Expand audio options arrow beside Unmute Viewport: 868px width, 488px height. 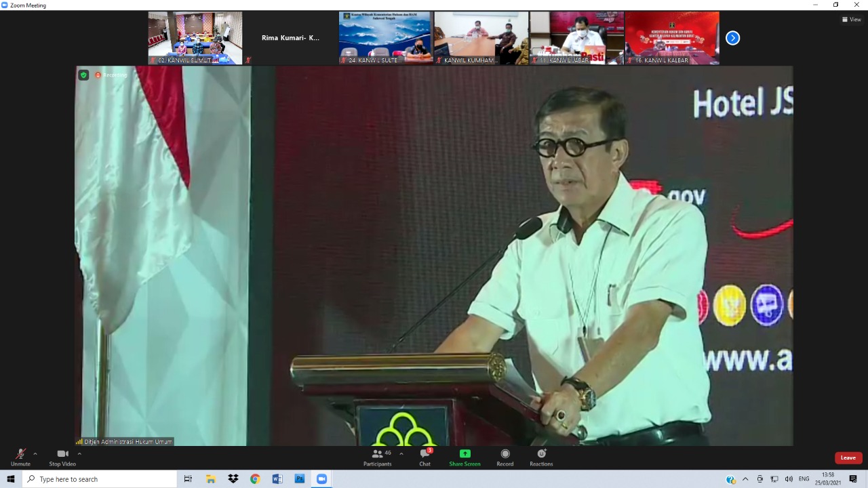coord(35,453)
